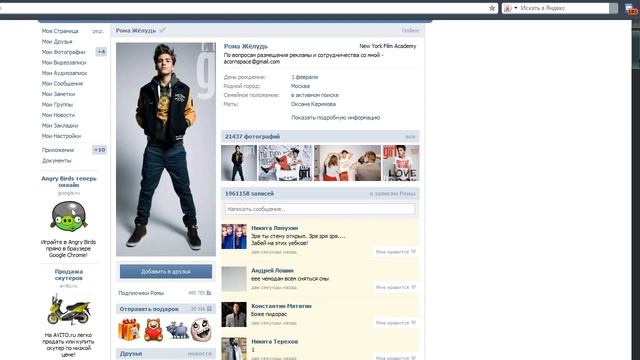This screenshot has height=360, width=640.
Task: Click the bookmark star in address bar
Action: 492,8
